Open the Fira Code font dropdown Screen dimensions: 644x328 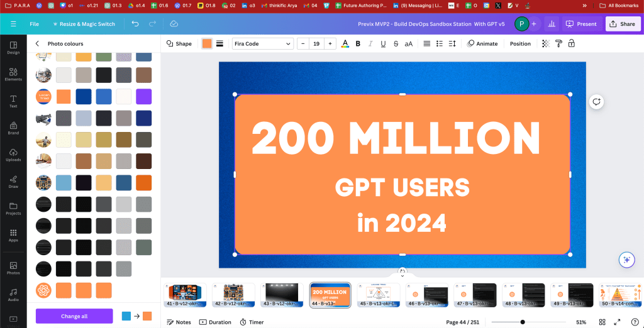pyautogui.click(x=263, y=43)
